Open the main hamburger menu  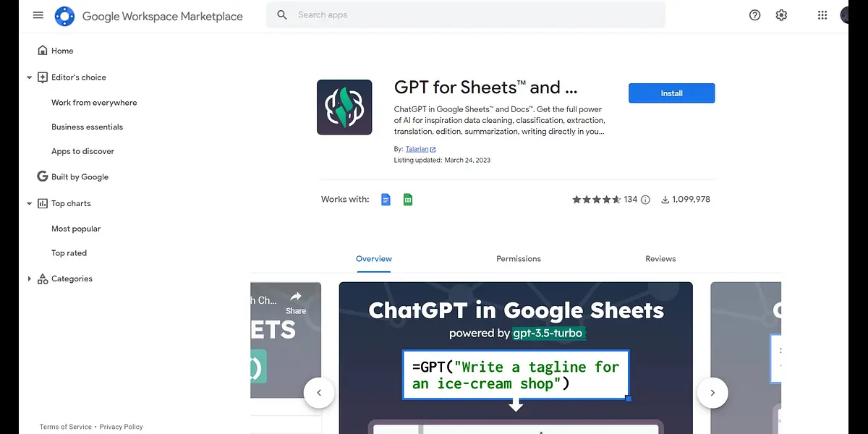point(38,15)
